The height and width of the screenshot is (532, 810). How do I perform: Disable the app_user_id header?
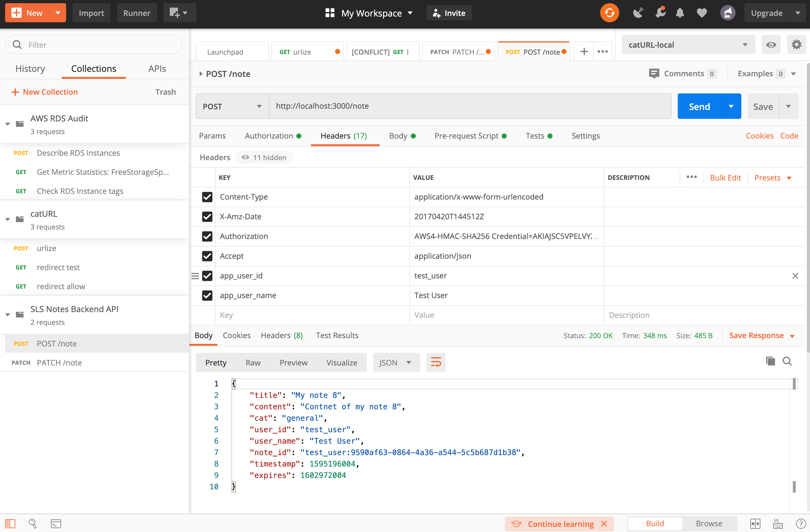(207, 276)
